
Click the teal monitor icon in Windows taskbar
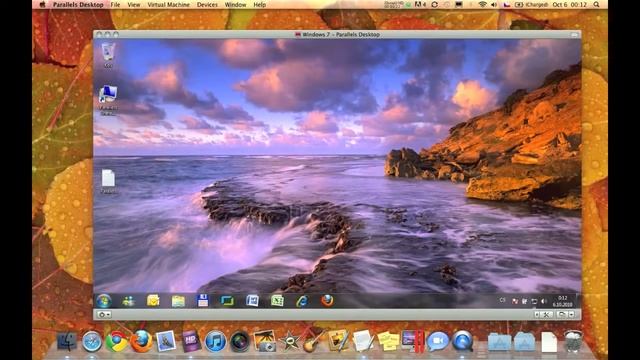pyautogui.click(x=227, y=301)
